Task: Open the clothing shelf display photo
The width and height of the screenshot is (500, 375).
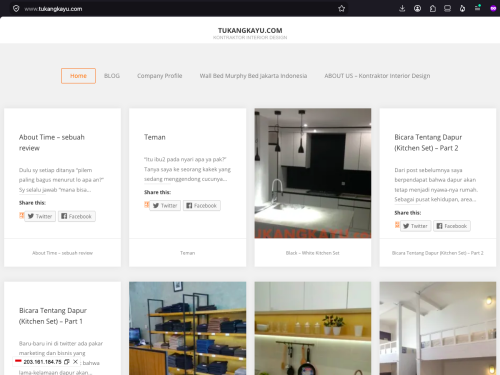Action: 188,328
